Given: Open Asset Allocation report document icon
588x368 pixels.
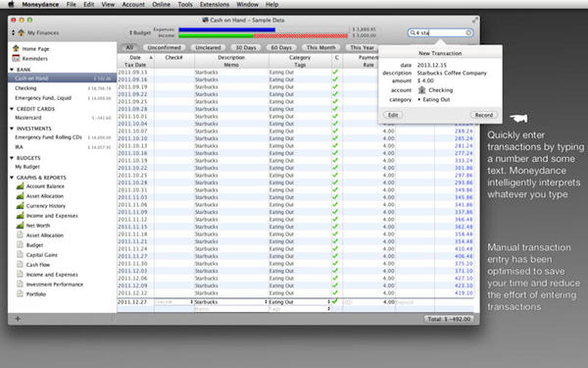Looking at the screenshot, I should [20, 235].
